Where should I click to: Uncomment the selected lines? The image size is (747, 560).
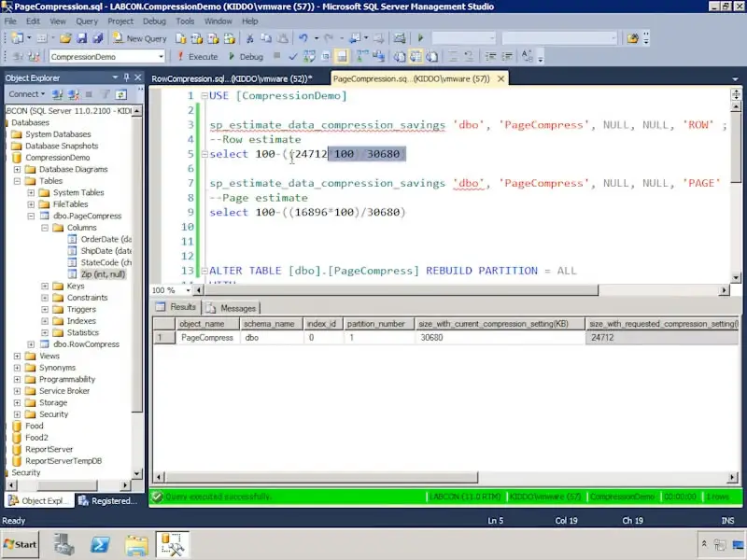(x=469, y=57)
